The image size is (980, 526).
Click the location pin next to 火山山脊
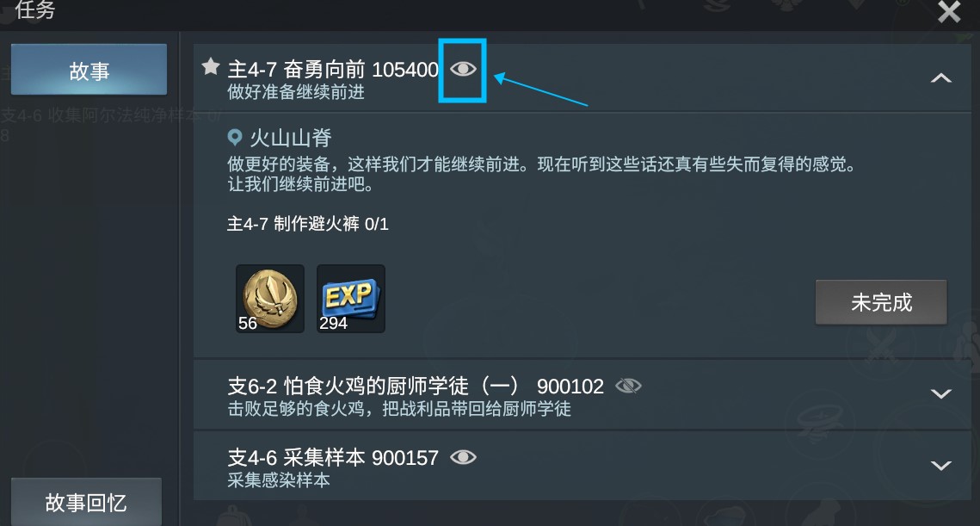click(x=235, y=137)
